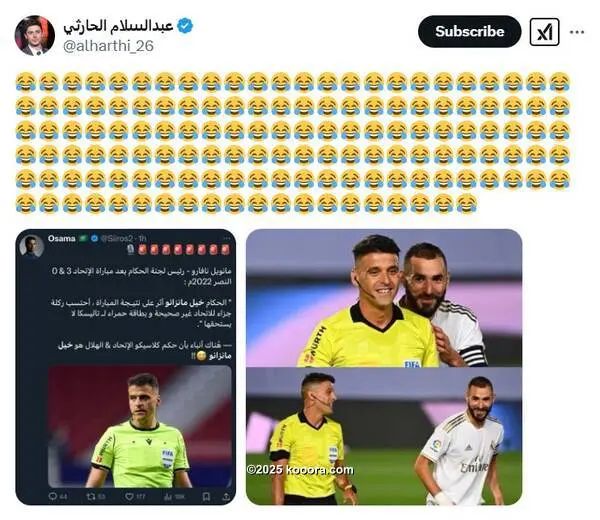Screen dimensions: 600x520
Task: Click the author's profile avatar
Action: [34, 35]
